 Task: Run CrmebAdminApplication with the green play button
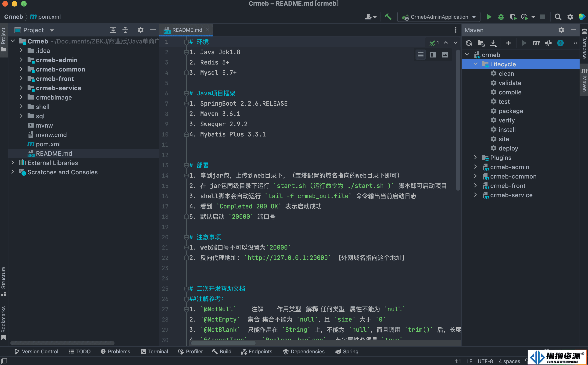tap(489, 17)
